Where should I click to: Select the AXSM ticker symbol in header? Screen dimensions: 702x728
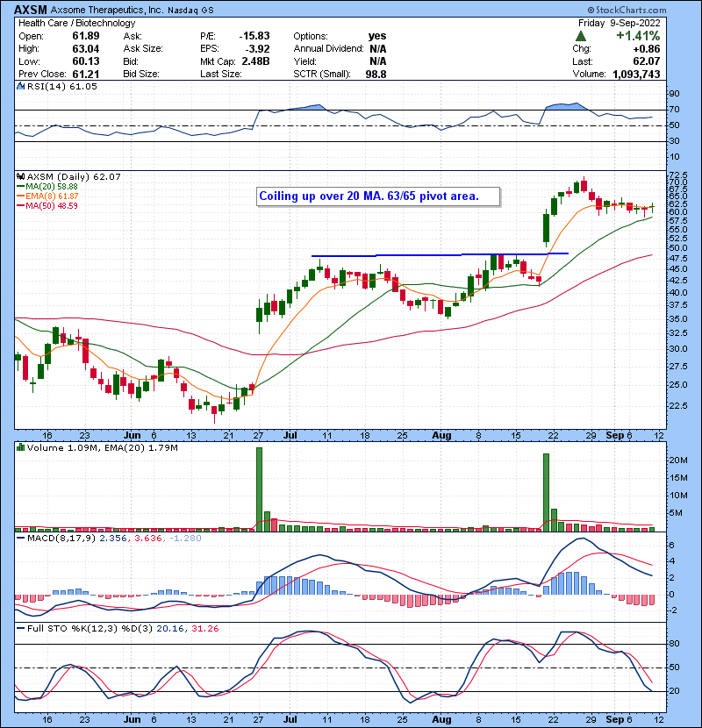[30, 10]
